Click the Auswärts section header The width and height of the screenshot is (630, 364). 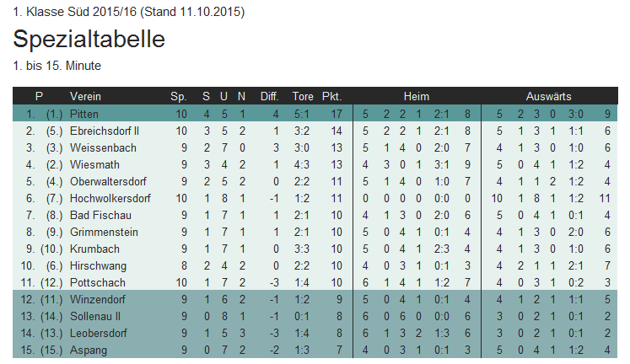(x=549, y=96)
